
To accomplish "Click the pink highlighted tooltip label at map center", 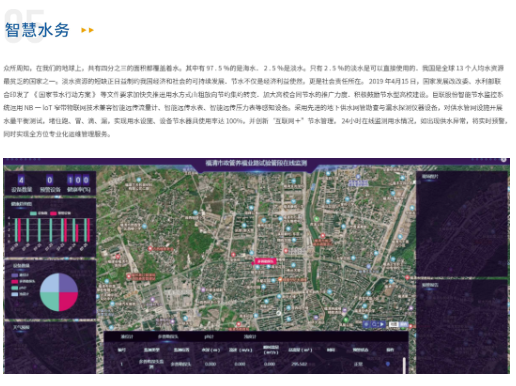I will pyautogui.click(x=265, y=261).
